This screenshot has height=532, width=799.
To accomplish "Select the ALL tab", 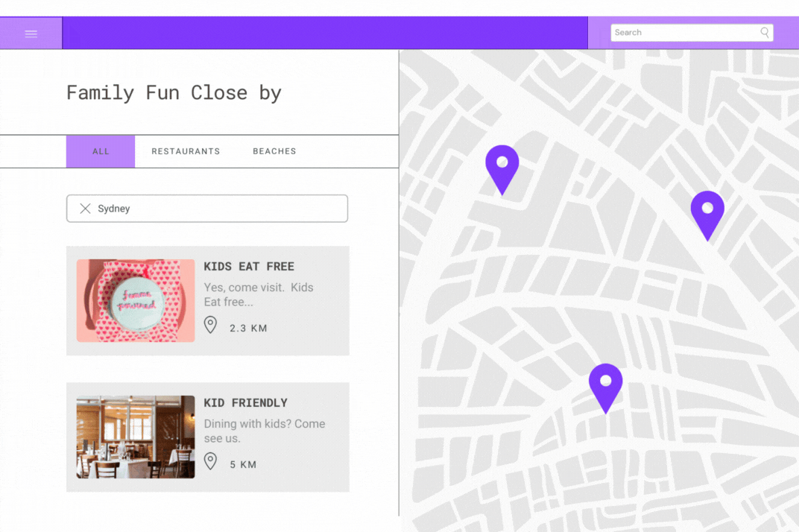I will [101, 151].
